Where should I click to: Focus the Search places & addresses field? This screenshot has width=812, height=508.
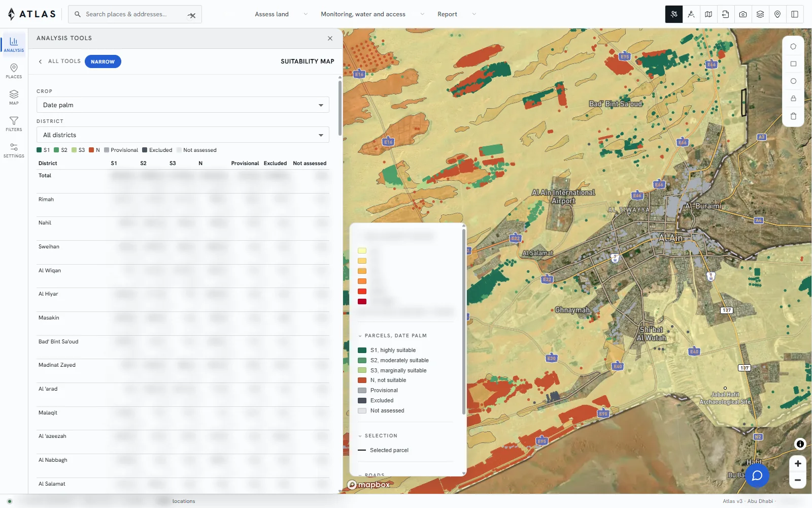pyautogui.click(x=134, y=14)
